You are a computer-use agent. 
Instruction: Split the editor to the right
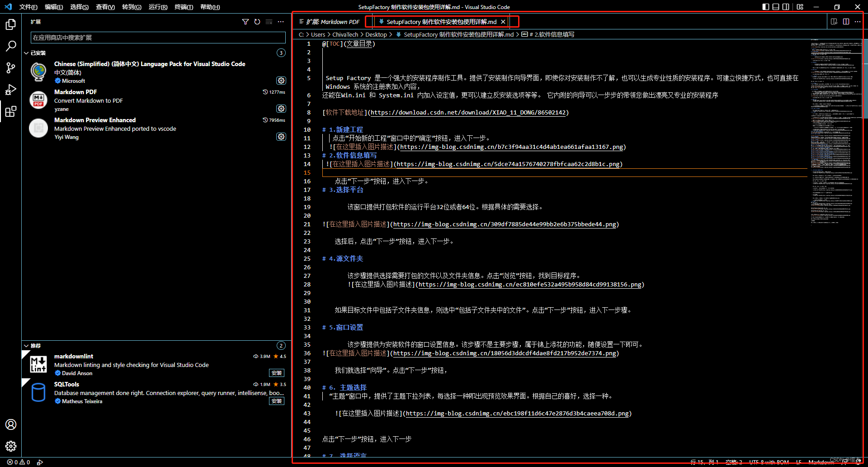pos(846,22)
